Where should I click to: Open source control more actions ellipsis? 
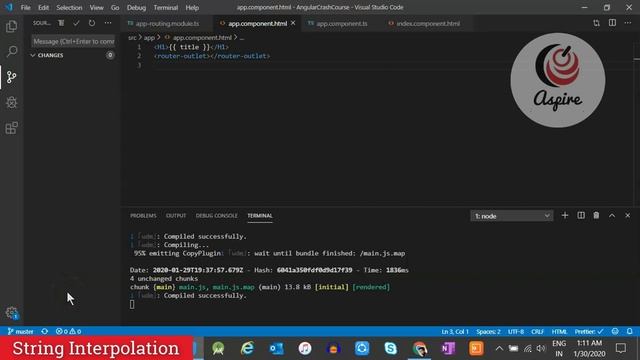pyautogui.click(x=108, y=23)
